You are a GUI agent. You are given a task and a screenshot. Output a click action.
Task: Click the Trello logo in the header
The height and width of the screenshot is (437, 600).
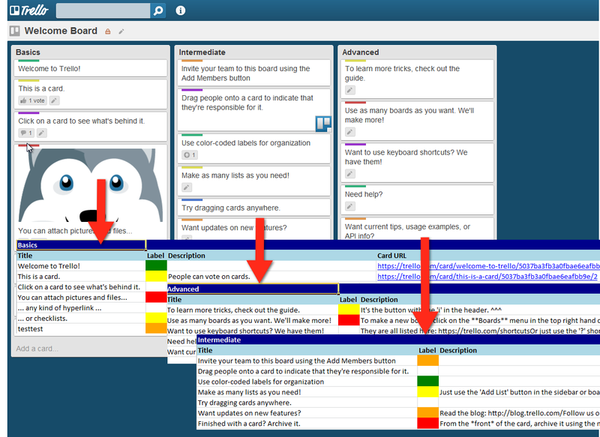[x=29, y=10]
